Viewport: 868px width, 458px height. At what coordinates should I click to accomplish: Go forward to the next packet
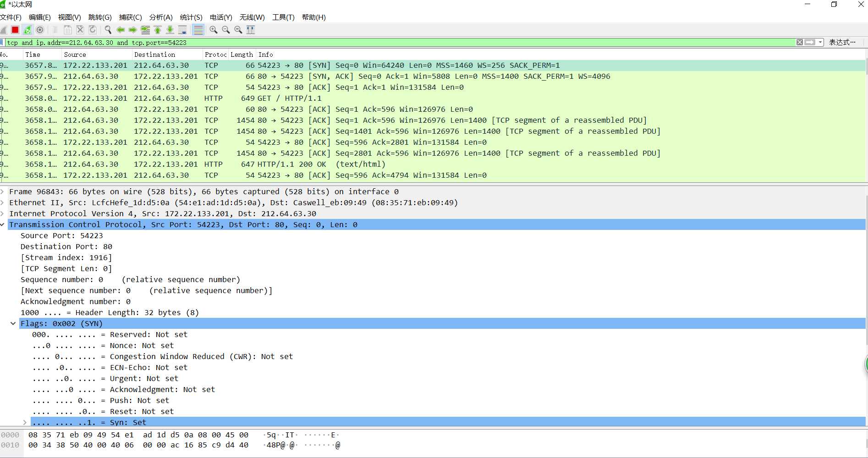pyautogui.click(x=133, y=30)
